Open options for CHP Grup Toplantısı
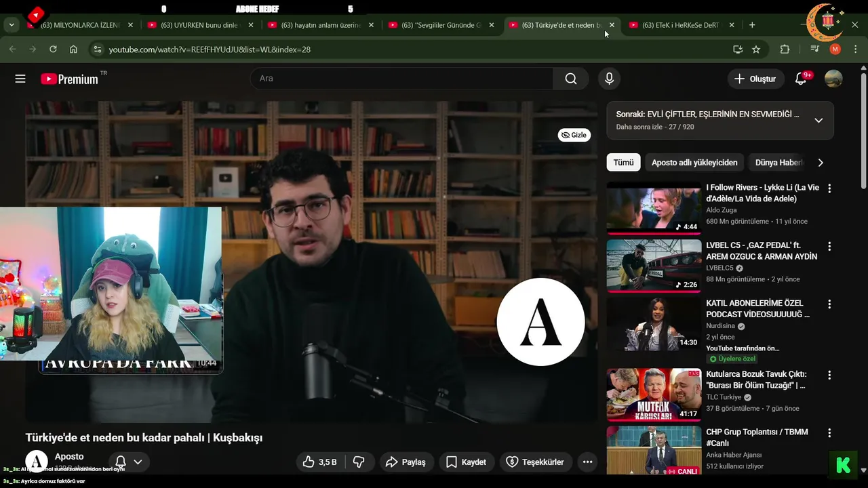Screen dimensions: 868x488 click(x=829, y=432)
